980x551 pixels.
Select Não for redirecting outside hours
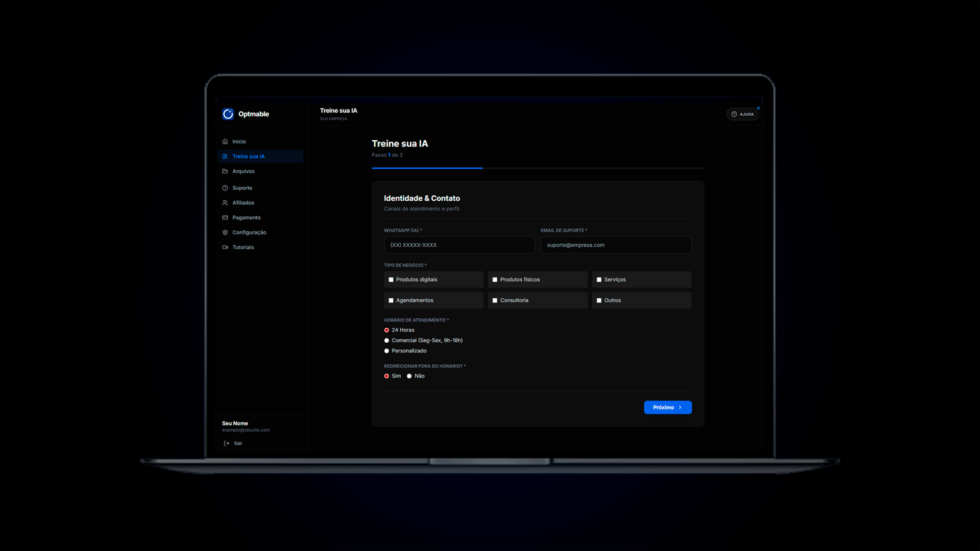[x=409, y=376]
